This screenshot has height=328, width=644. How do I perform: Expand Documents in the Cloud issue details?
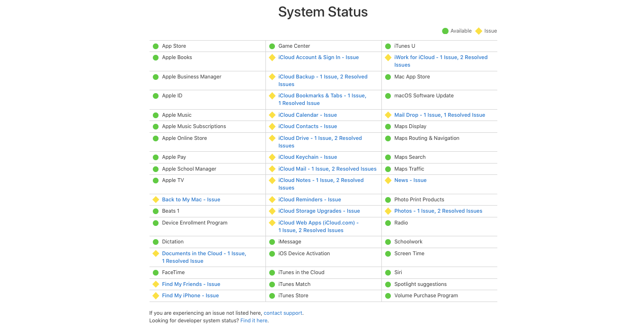pos(204,257)
